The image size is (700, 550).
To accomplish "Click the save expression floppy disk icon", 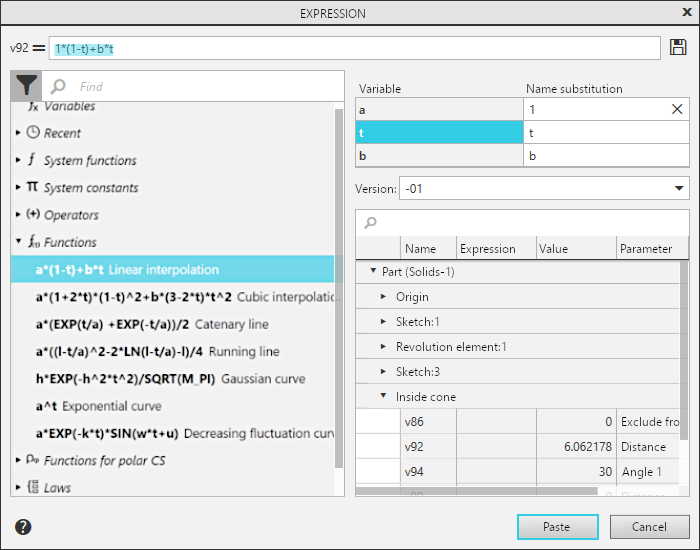I will coord(678,48).
